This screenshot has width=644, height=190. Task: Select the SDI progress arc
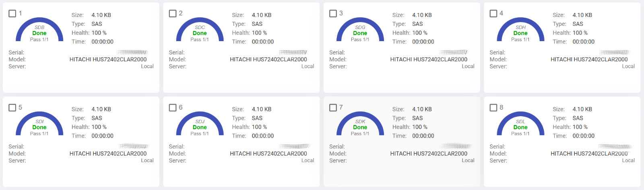tap(39, 124)
